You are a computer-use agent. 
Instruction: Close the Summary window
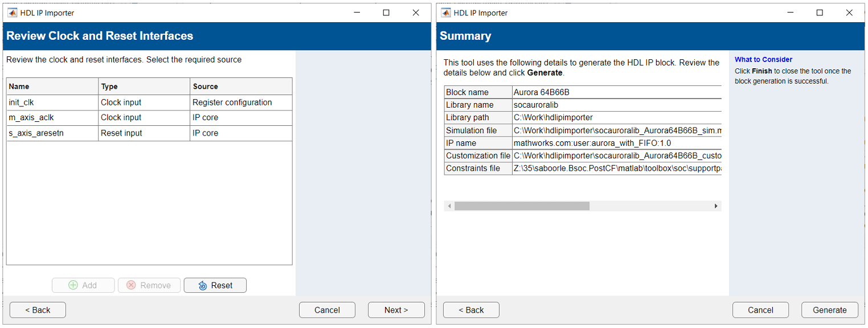[849, 13]
